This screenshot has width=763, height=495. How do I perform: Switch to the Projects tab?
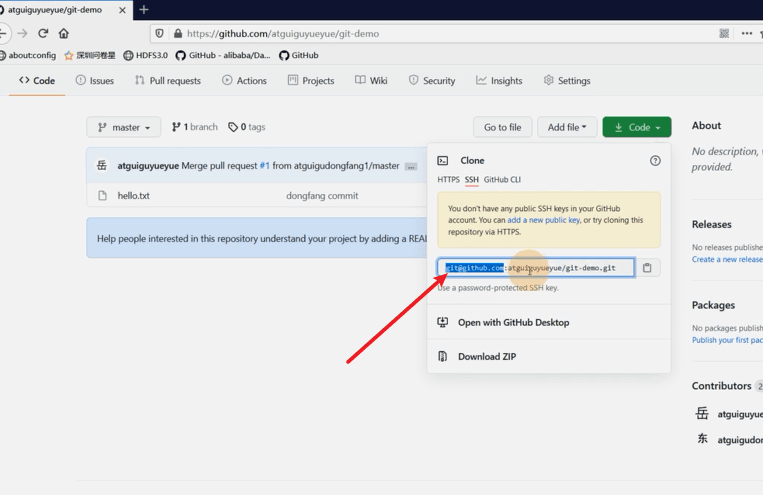[x=311, y=81]
